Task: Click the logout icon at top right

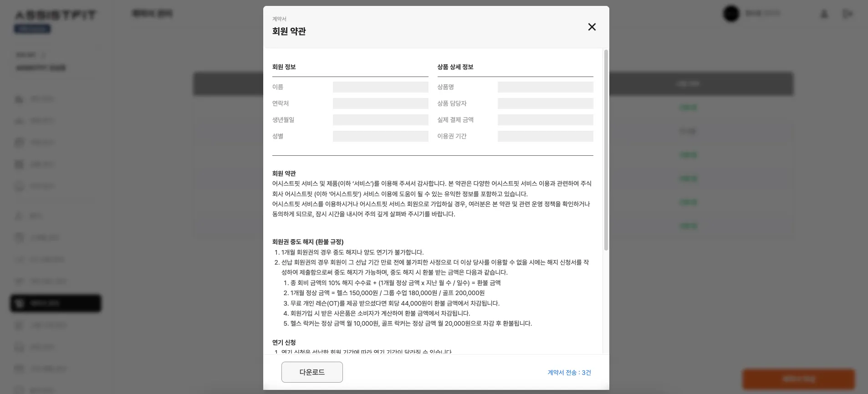Action: tap(848, 14)
